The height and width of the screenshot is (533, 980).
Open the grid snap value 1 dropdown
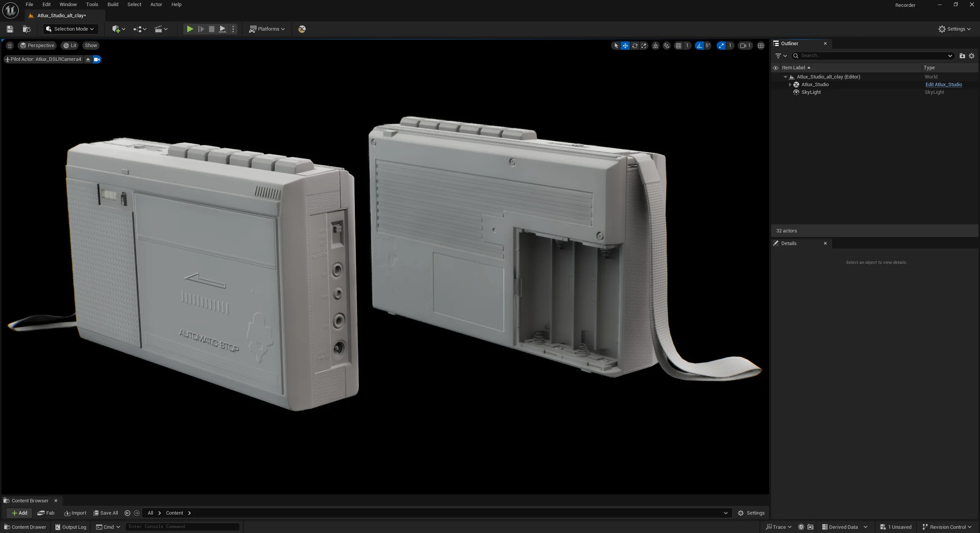coord(687,46)
